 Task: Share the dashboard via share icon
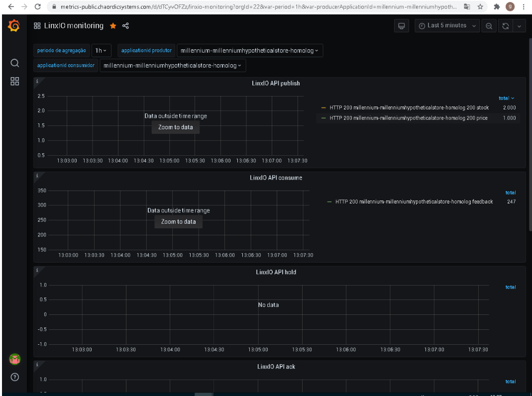[125, 26]
